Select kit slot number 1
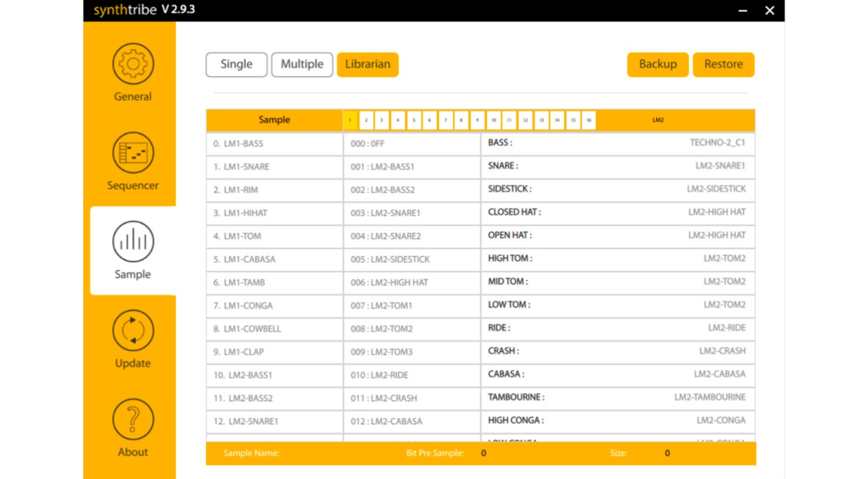Image resolution: width=868 pixels, height=479 pixels. click(350, 120)
